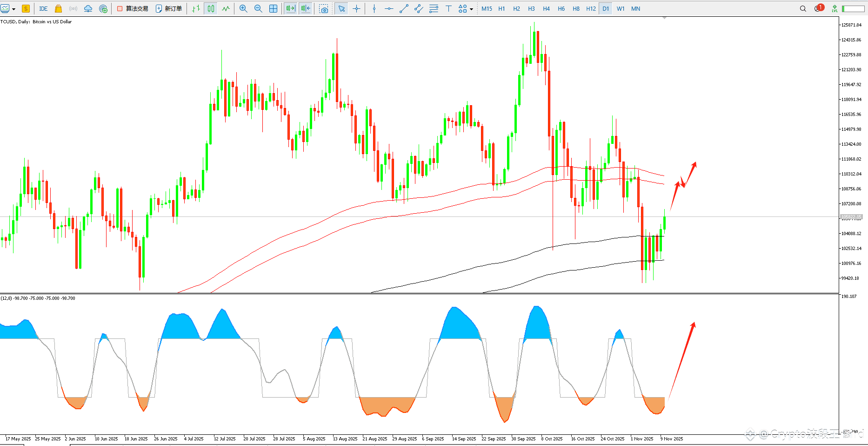Screen dimensions: 868x446
Task: Open chat notifications with red badge
Action: click(819, 8)
